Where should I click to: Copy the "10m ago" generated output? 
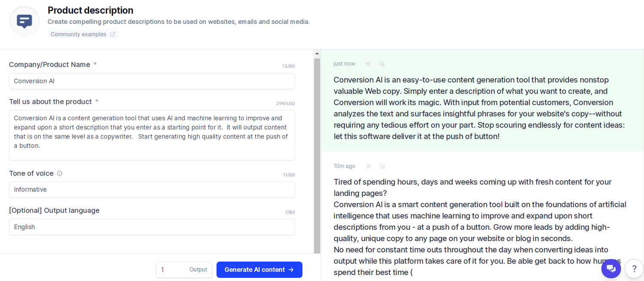(382, 166)
